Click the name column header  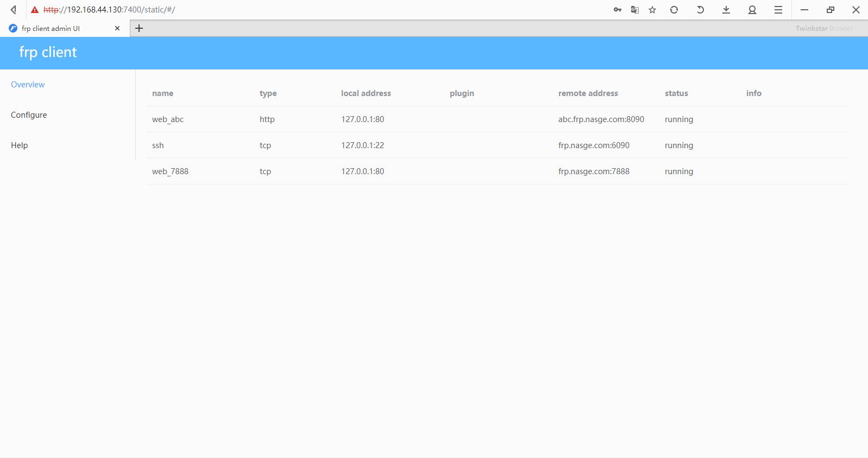pyautogui.click(x=162, y=93)
